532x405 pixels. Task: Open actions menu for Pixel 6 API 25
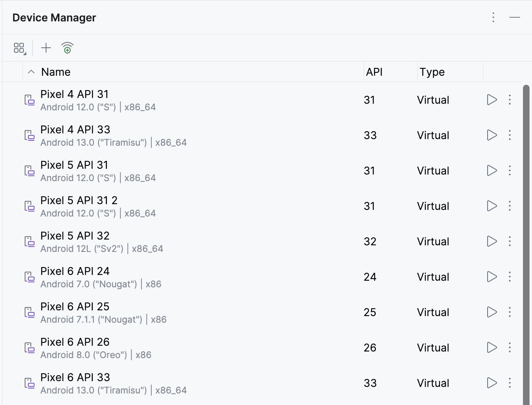point(509,312)
